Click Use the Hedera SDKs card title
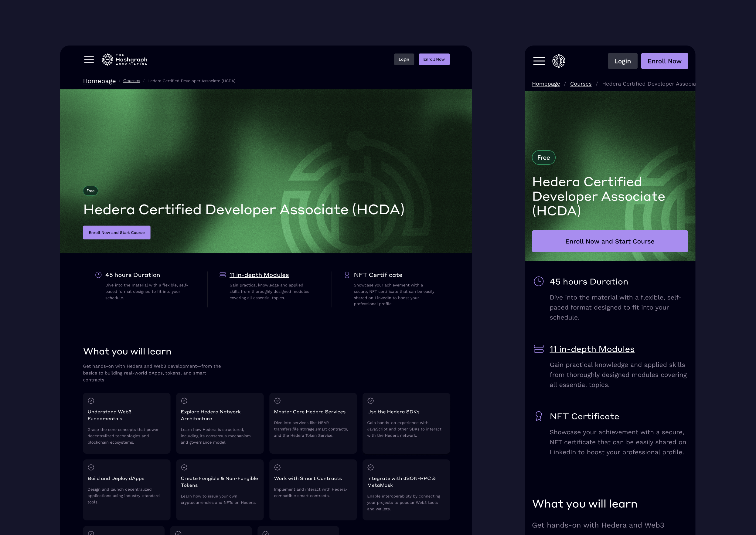Screen dimensions: 756x535 393,412
